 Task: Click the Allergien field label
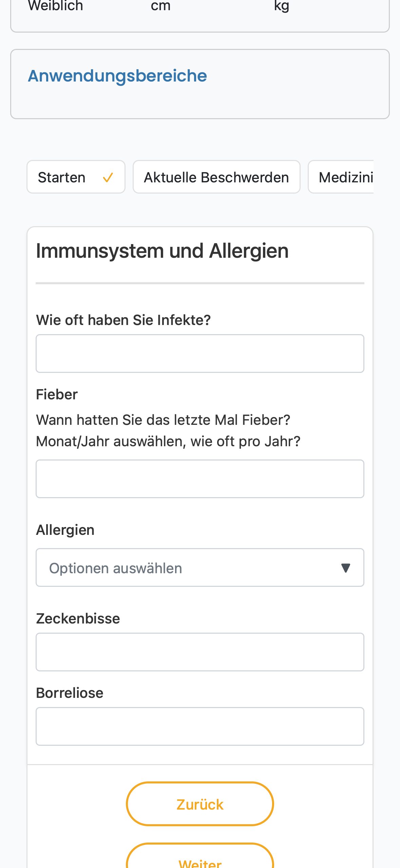point(65,530)
